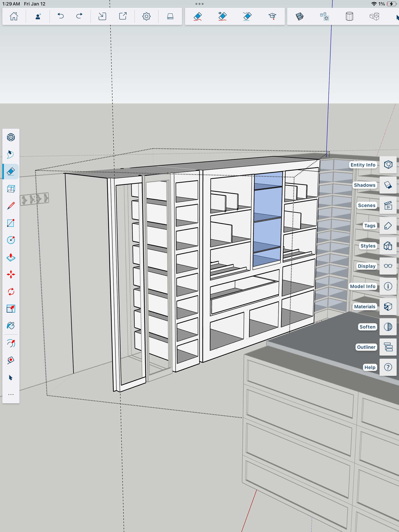The width and height of the screenshot is (399, 532).
Task: Open the Materials panel icon
Action: [388, 307]
